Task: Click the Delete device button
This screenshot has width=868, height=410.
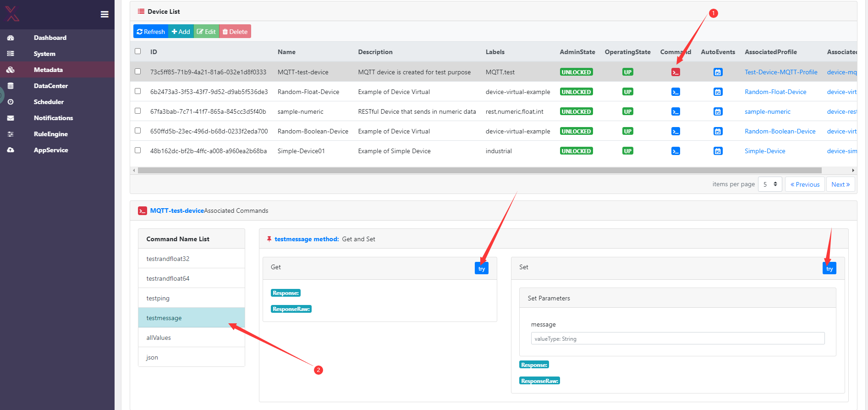Action: point(235,32)
